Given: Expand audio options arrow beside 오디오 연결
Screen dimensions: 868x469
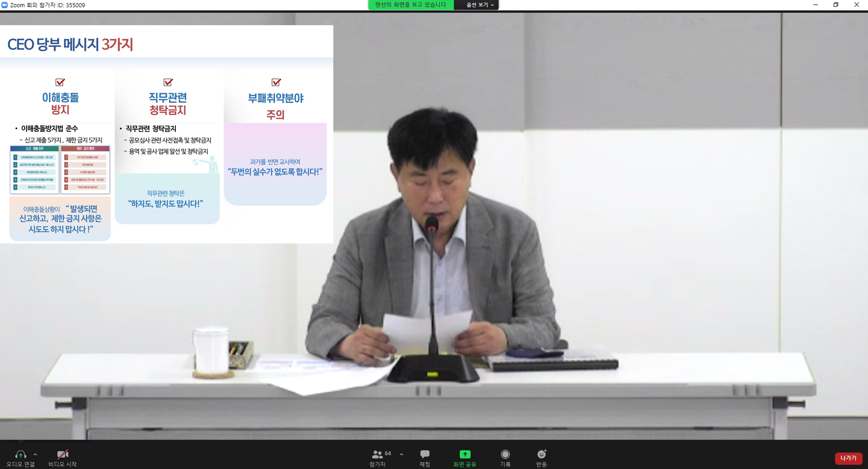Looking at the screenshot, I should (35, 455).
